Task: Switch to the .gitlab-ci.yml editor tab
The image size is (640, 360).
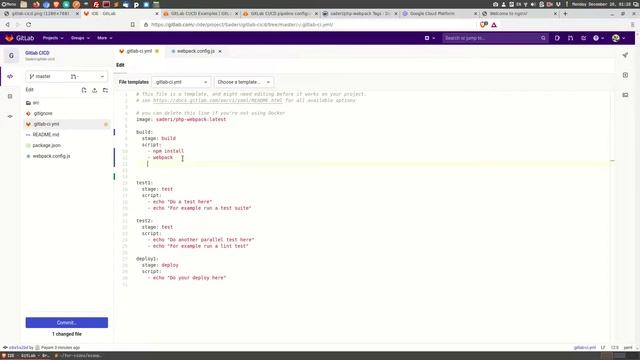Action: pyautogui.click(x=139, y=51)
